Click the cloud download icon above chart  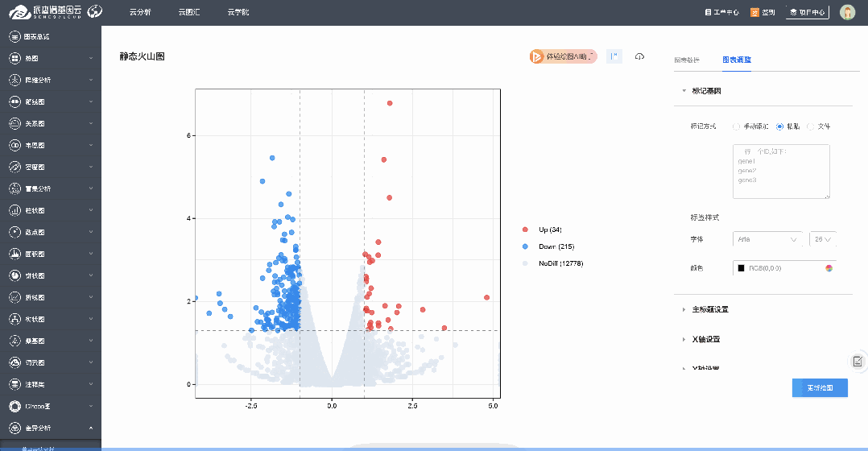pyautogui.click(x=639, y=56)
